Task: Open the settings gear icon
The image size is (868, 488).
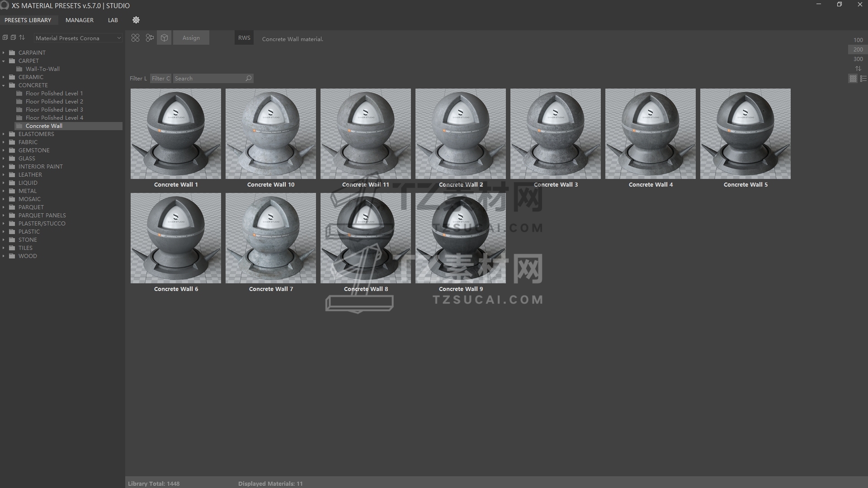Action: pyautogui.click(x=136, y=20)
